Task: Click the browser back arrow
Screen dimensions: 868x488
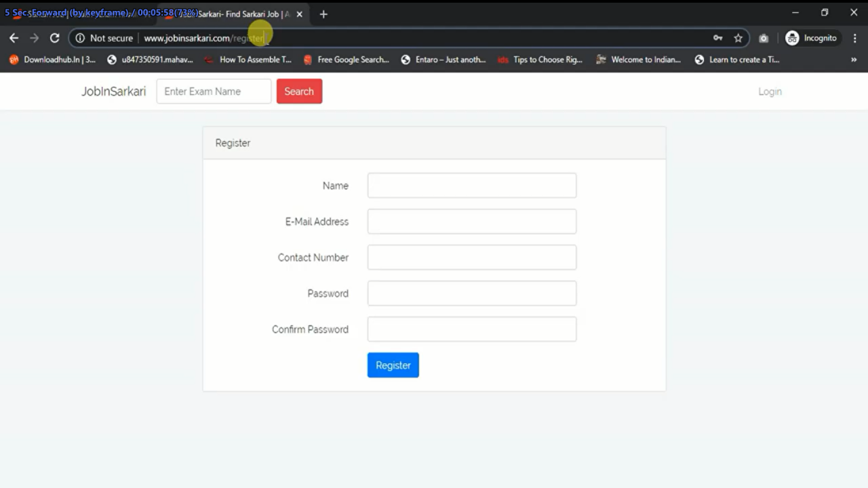Action: pyautogui.click(x=14, y=38)
